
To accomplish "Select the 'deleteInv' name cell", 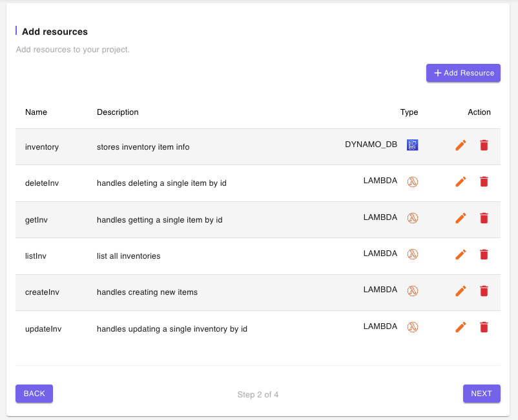I will [42, 183].
